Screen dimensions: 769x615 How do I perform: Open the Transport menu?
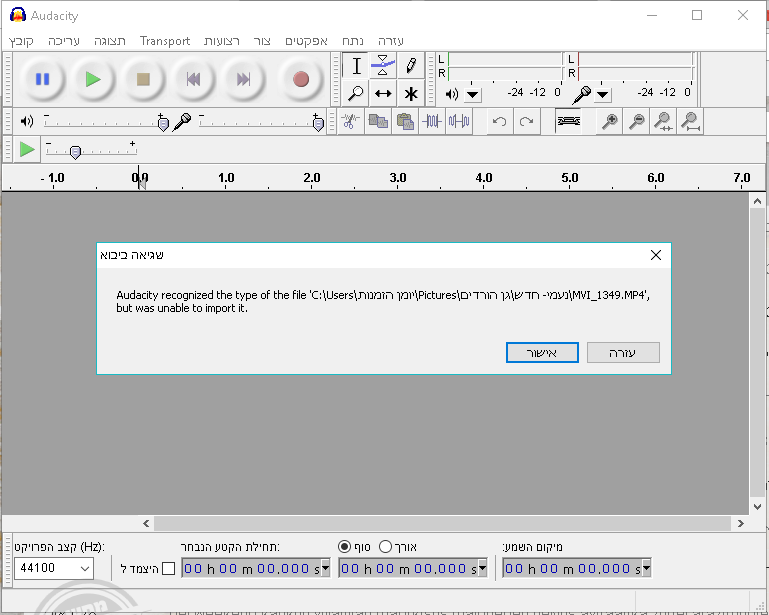point(165,41)
